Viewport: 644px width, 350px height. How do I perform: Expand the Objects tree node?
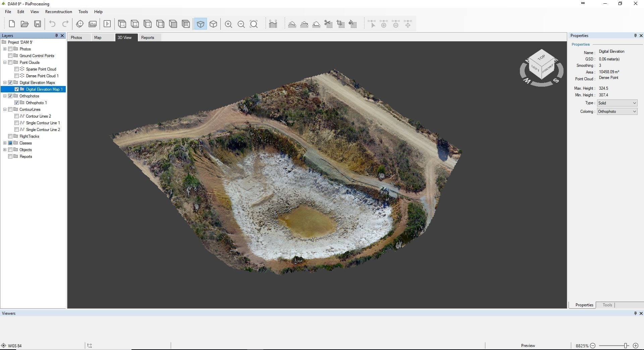[5, 150]
